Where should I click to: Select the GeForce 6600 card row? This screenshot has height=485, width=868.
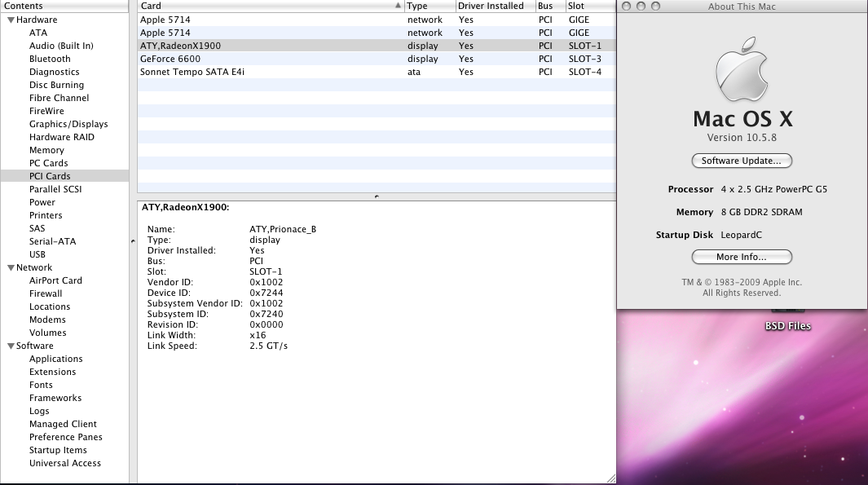pyautogui.click(x=377, y=59)
